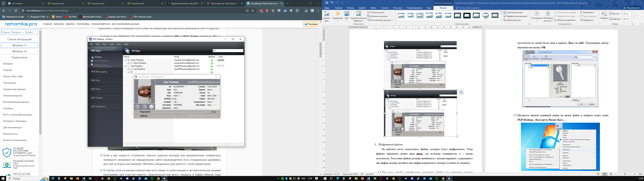
Task: Click the Undo arrow in Word
Action: (x=332, y=3)
